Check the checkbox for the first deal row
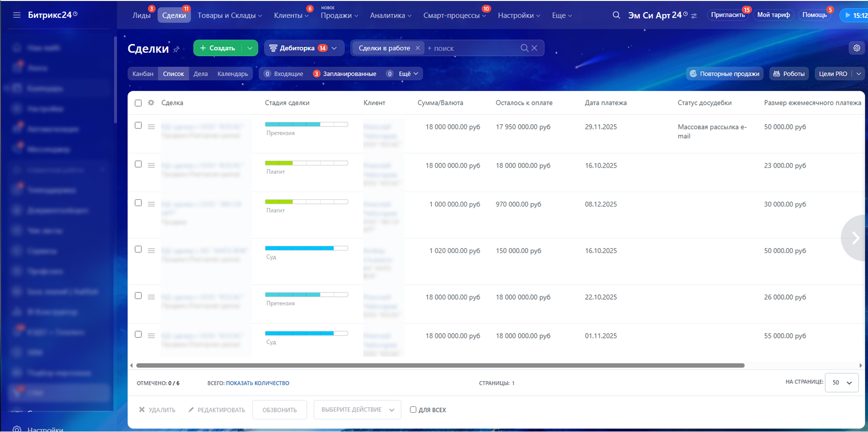Viewport: 868px width, 432px height. 138,125
